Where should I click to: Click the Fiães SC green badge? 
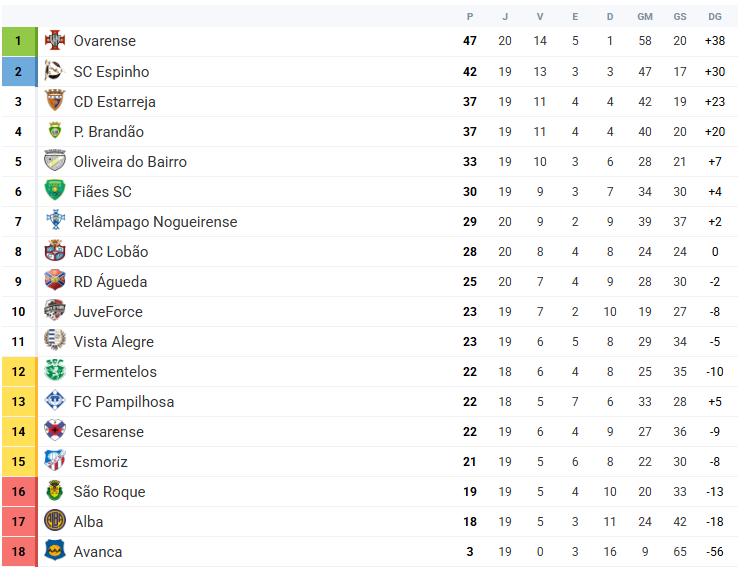(54, 191)
